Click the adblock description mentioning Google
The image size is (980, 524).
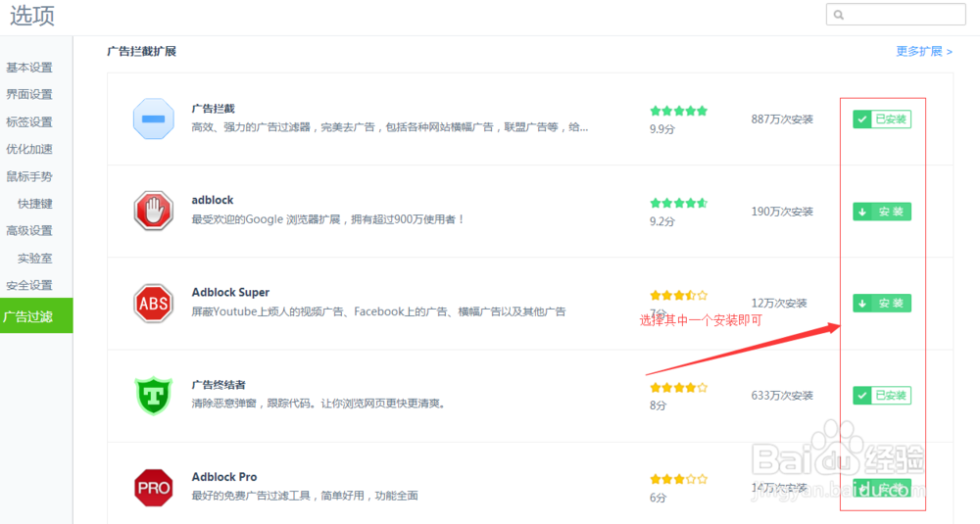tap(328, 219)
